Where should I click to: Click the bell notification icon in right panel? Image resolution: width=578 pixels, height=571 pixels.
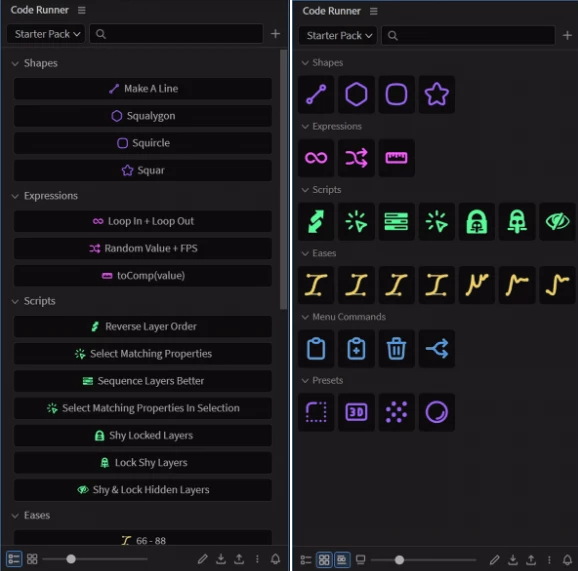pyautogui.click(x=567, y=560)
